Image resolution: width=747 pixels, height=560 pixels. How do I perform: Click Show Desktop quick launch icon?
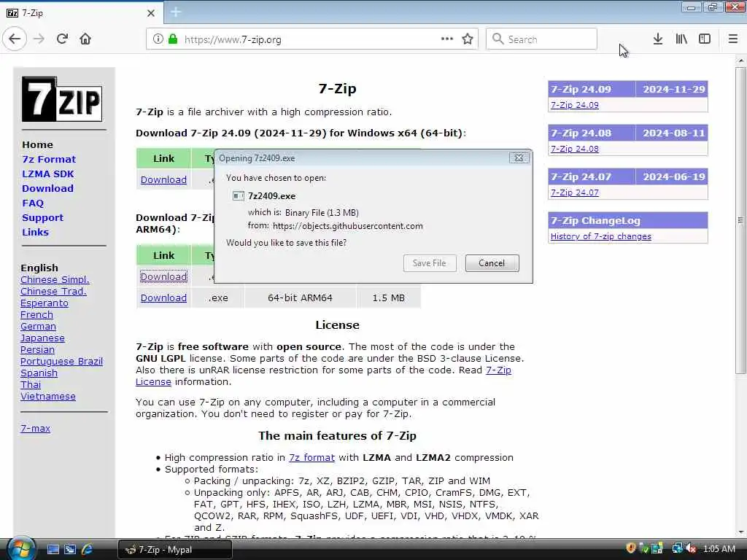click(x=53, y=549)
